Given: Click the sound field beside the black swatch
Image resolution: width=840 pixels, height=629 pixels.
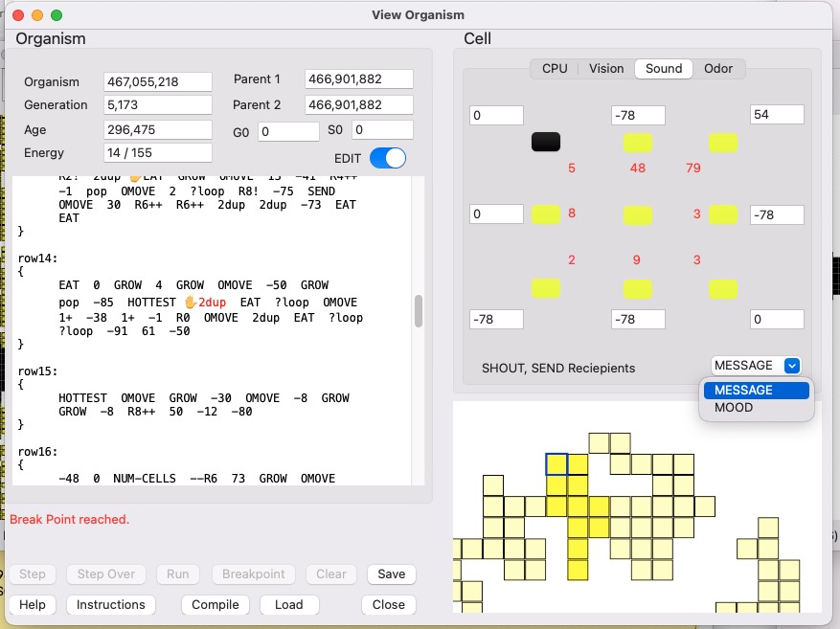Looking at the screenshot, I should 496,115.
